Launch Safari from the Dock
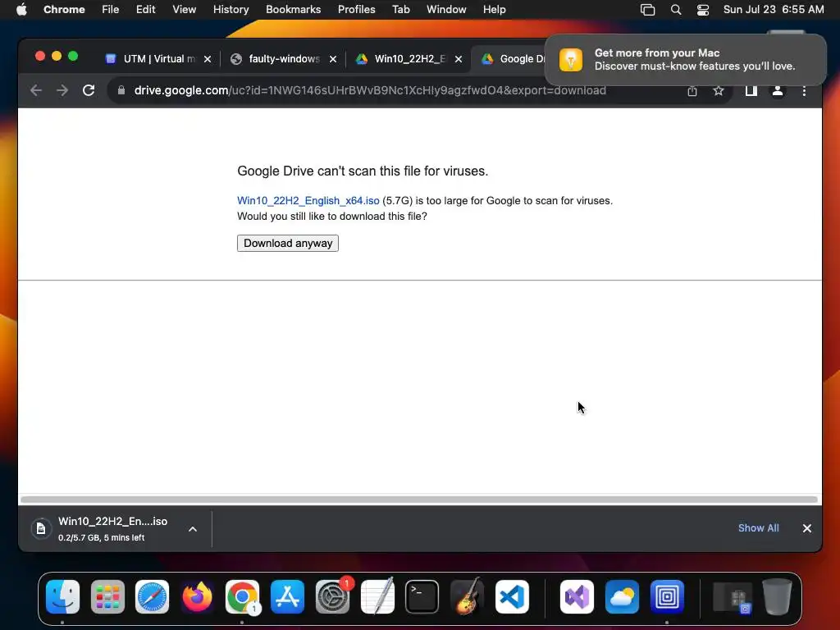 (152, 597)
